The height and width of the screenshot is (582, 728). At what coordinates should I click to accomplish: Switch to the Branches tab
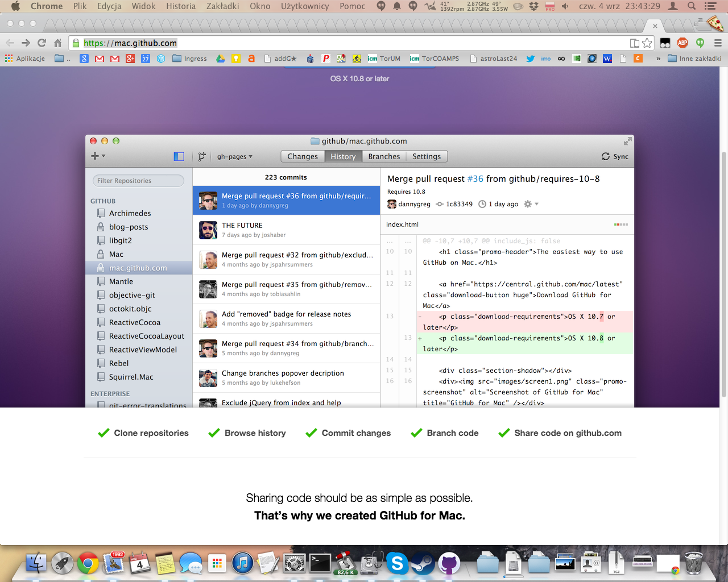coord(384,156)
